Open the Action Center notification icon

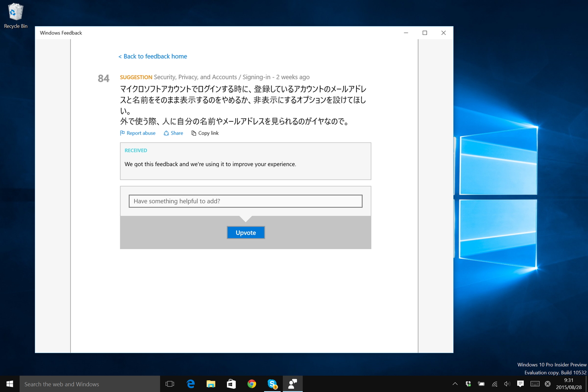(x=520, y=384)
